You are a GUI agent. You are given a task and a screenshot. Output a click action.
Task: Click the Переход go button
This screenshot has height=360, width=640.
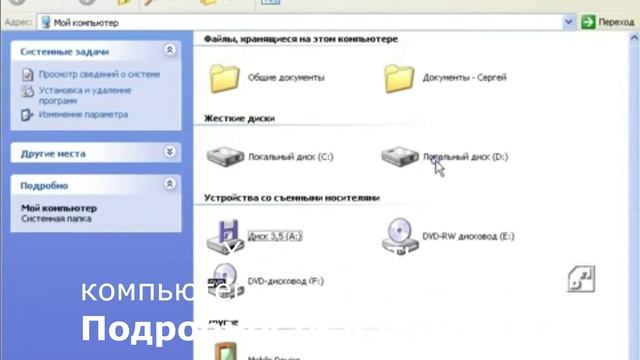(608, 22)
